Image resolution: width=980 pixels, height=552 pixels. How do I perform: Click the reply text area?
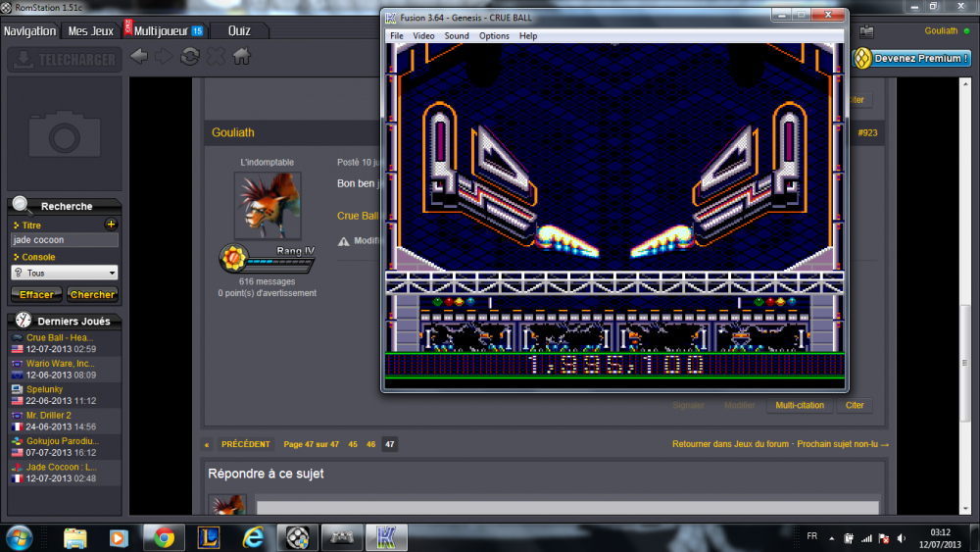point(567,508)
